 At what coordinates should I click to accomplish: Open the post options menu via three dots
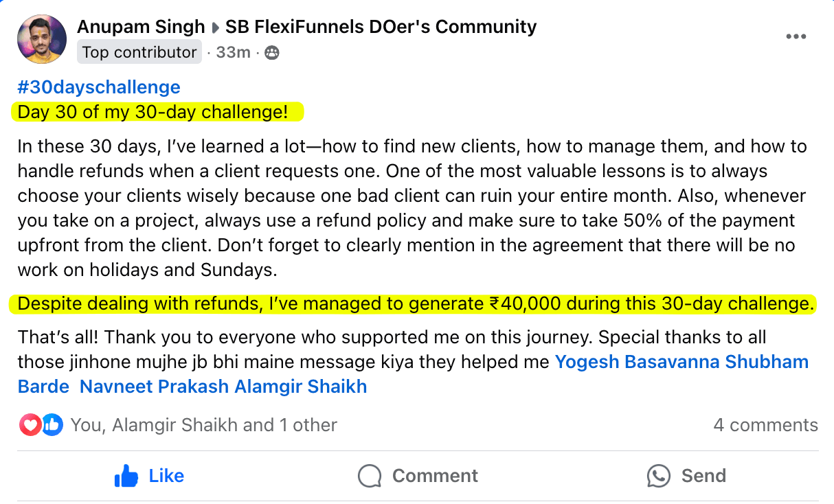pos(796,36)
